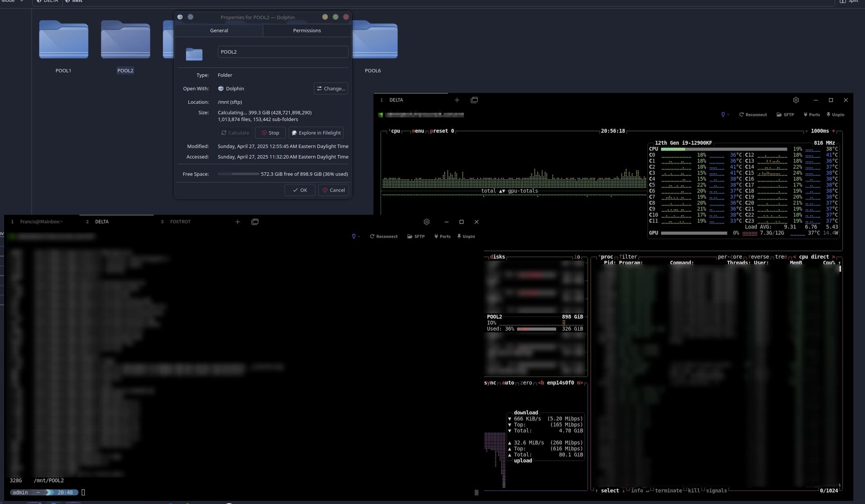Toggle tree view in btop proc
The image size is (865, 504).
pos(781,257)
